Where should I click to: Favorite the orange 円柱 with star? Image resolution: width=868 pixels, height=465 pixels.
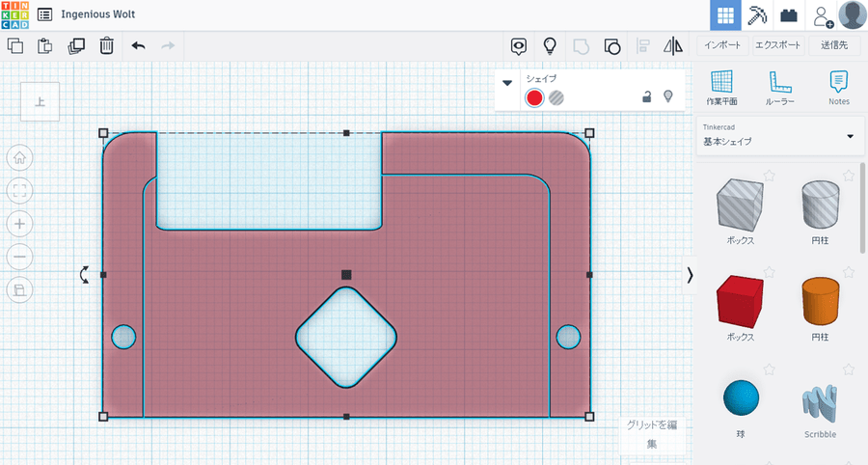(849, 272)
